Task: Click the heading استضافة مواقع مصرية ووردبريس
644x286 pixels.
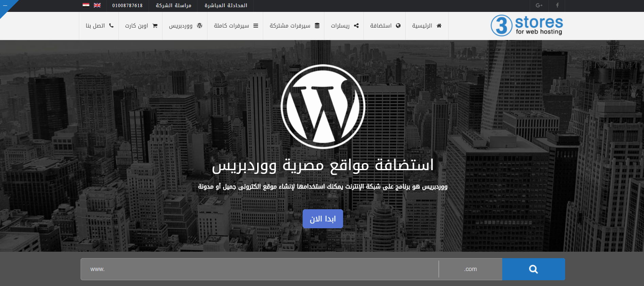Action: (323, 165)
